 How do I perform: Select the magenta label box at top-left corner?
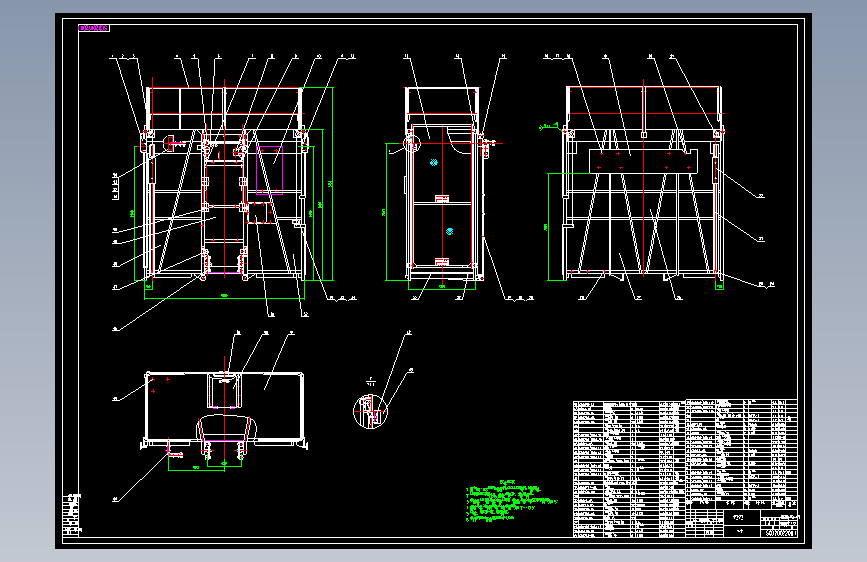click(x=94, y=28)
